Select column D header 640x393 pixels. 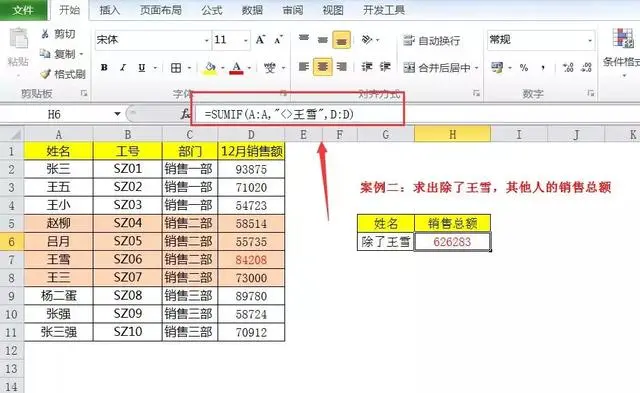[x=251, y=134]
